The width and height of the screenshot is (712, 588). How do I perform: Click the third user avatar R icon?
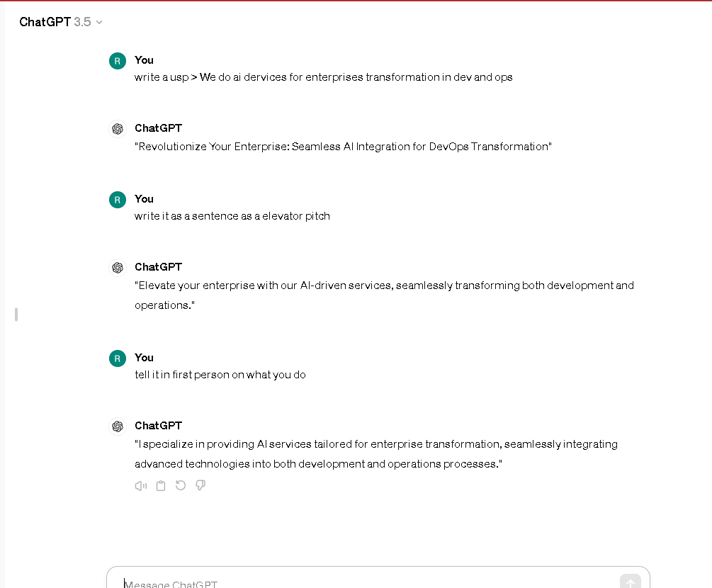click(x=118, y=358)
